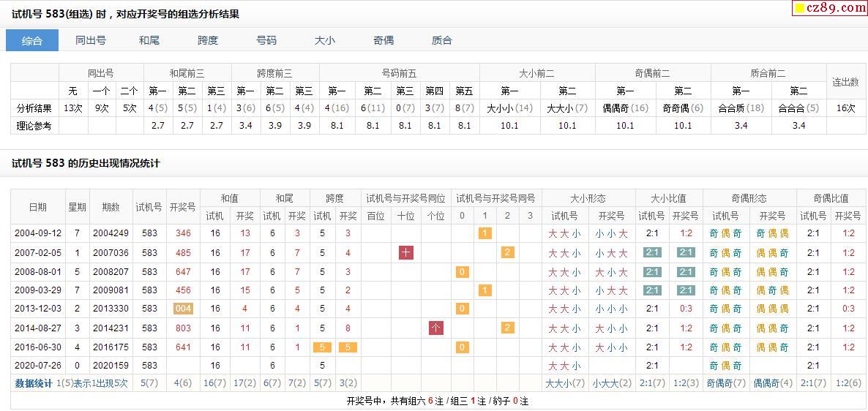Click orange 2 badge in 2007-02-05 row
The height and width of the screenshot is (411, 868).
(508, 253)
